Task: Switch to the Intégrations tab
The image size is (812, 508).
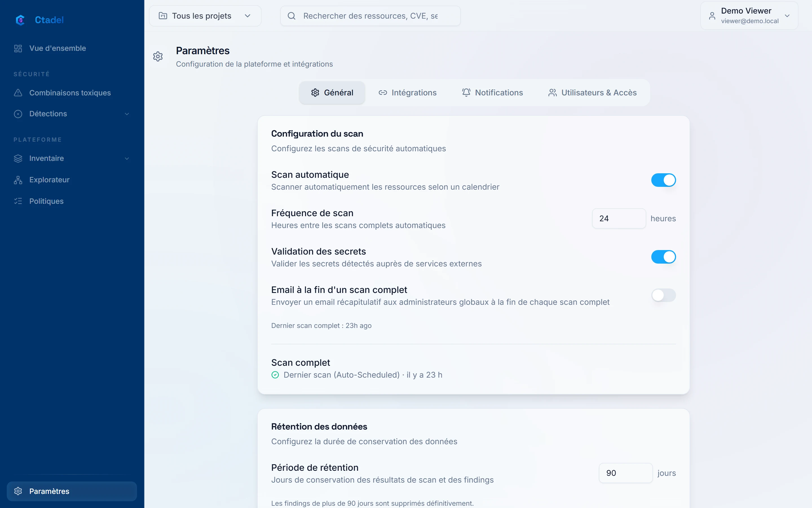Action: coord(408,93)
